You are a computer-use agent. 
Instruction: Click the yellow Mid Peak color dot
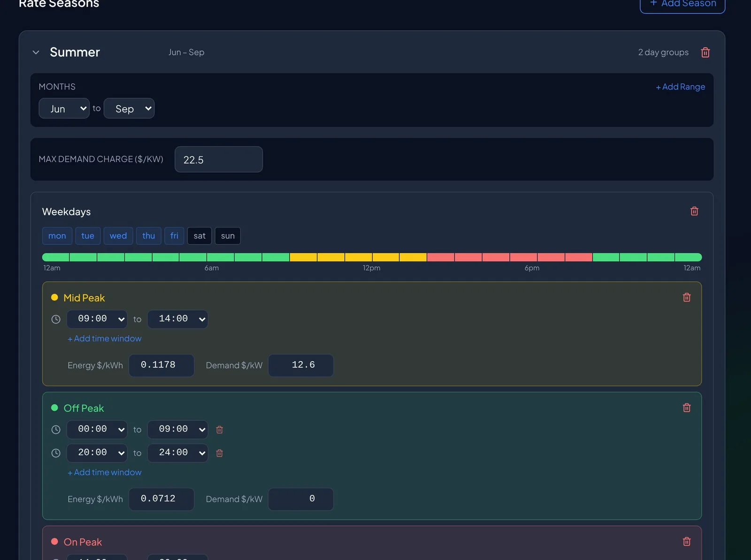tap(54, 297)
